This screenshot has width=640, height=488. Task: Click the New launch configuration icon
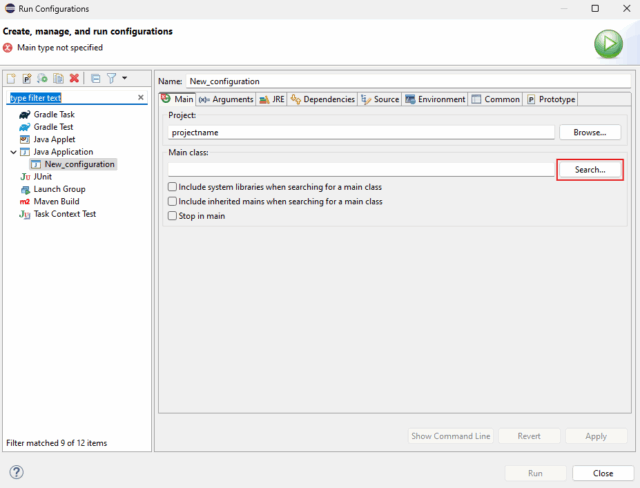click(12, 78)
